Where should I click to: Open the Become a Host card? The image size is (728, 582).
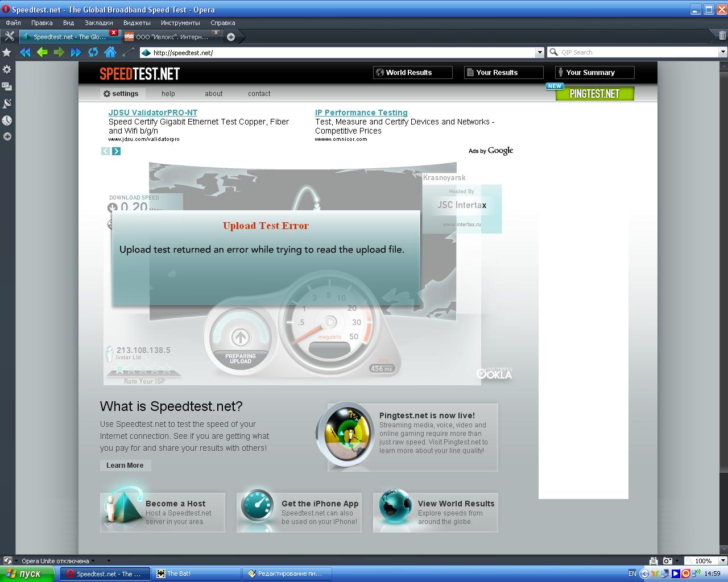point(163,512)
